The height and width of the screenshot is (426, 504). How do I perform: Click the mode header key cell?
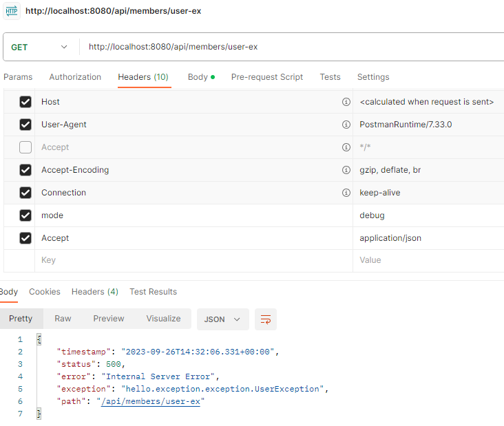click(193, 215)
